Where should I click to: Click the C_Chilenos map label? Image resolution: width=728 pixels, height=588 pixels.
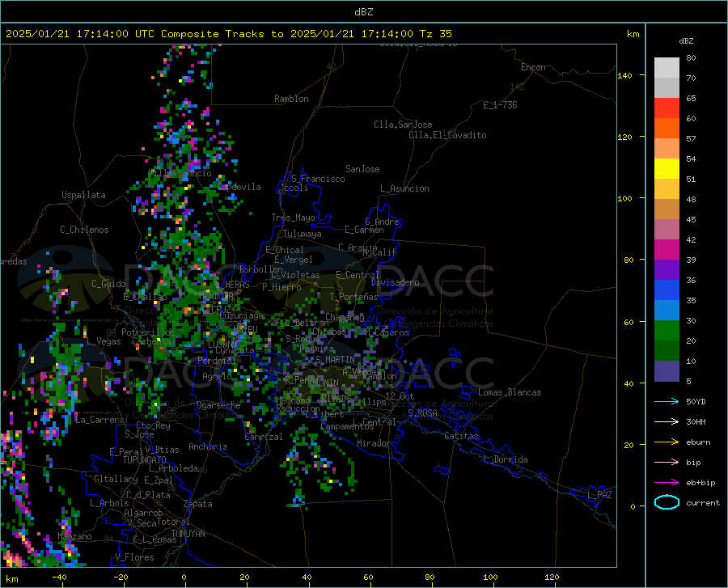coord(84,230)
